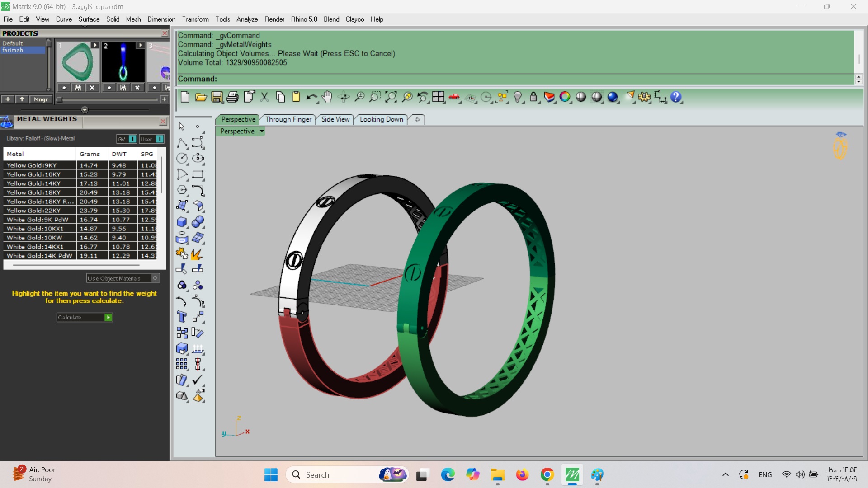This screenshot has width=868, height=488.
Task: Click the blue render sphere icon
Action: tap(613, 97)
